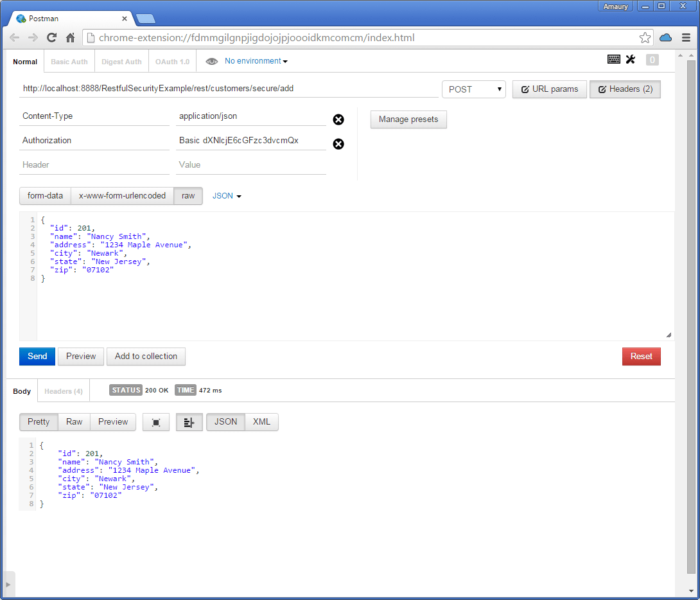Screen dimensions: 700x600
Task: Open the JSON raw type dropdown
Action: pos(227,196)
